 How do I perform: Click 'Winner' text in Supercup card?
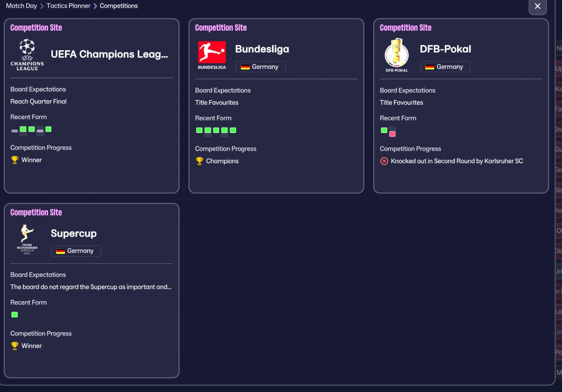coord(32,346)
